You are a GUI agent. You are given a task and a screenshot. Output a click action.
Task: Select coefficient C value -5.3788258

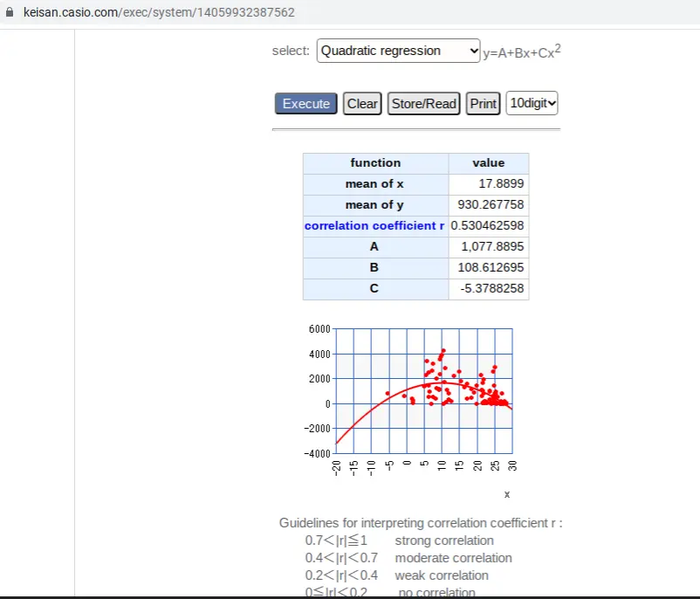[x=492, y=288]
